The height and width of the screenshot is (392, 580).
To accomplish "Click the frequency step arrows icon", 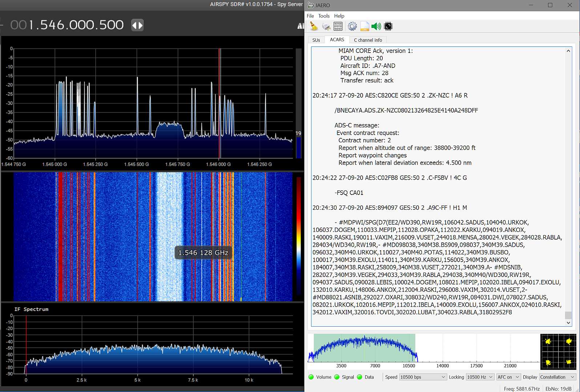I will (x=137, y=25).
